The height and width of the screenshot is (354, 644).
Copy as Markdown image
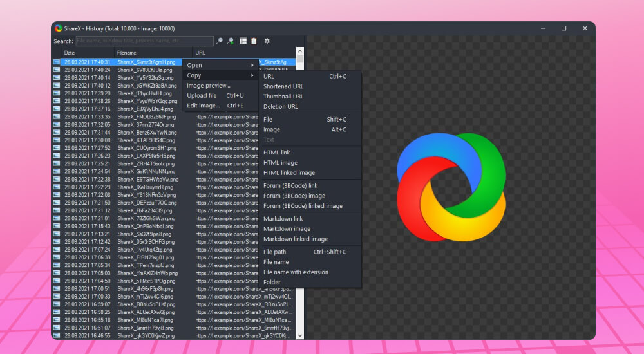click(310, 228)
